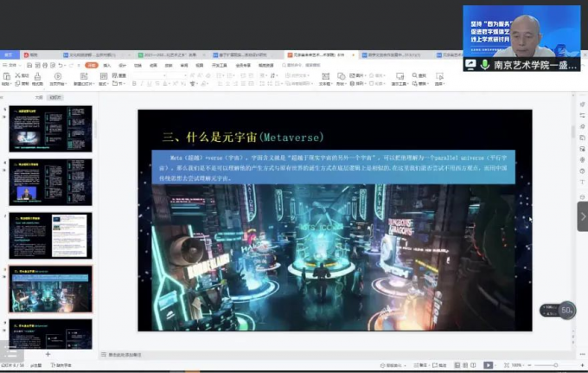The image size is (588, 373).
Task: Select thumbnail with small speaker video
Action: point(51,182)
